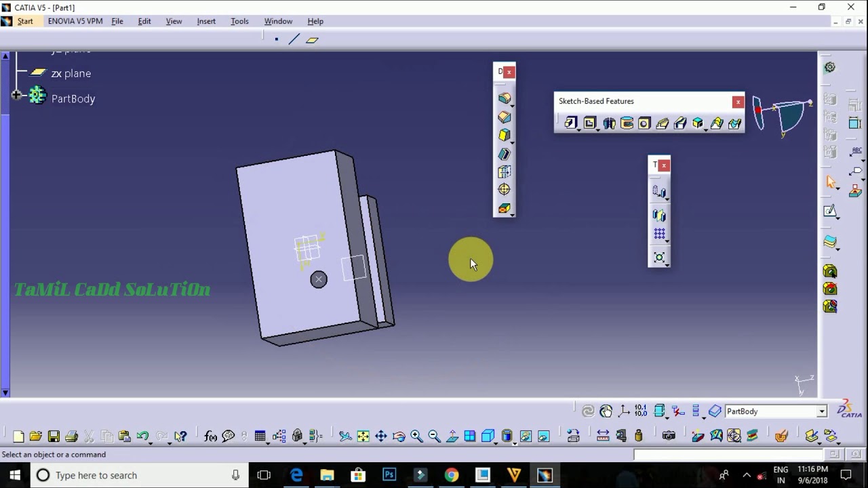Select the Pocket tool

(x=590, y=123)
